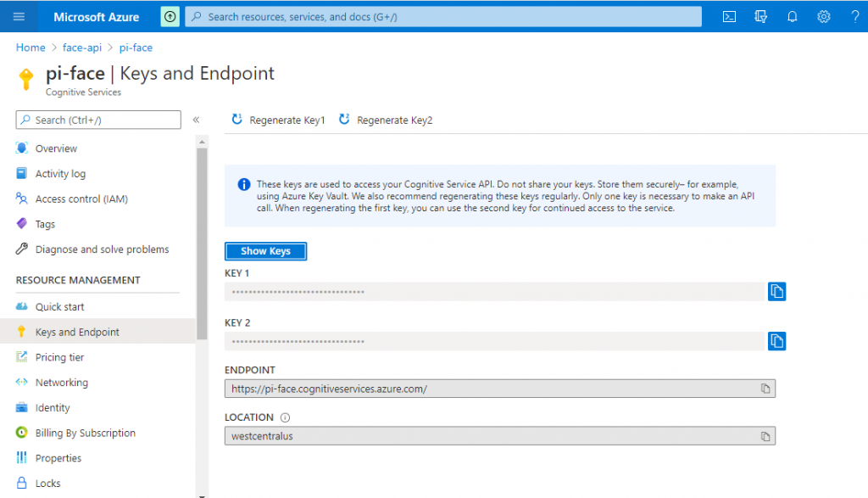Navigate to Home via breadcrumb
This screenshot has height=498, width=868.
pos(30,48)
